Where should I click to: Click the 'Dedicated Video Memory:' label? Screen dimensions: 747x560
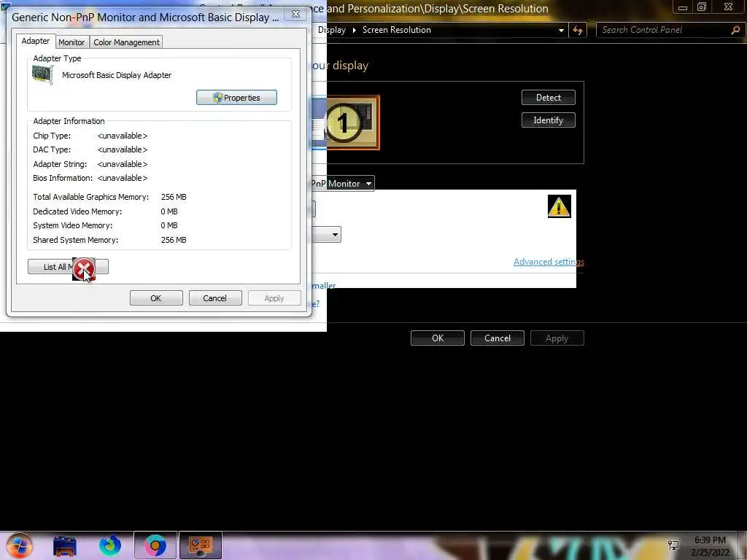click(77, 211)
